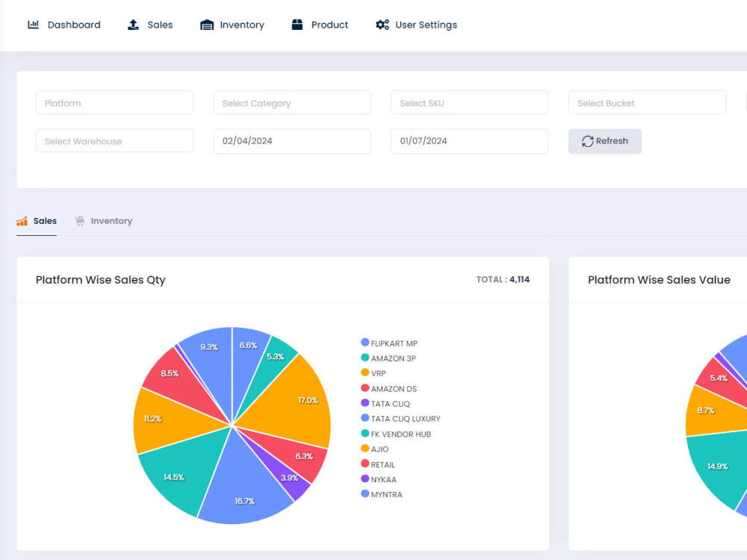Image resolution: width=747 pixels, height=560 pixels.
Task: Open the Select SKU dropdown
Action: [469, 102]
